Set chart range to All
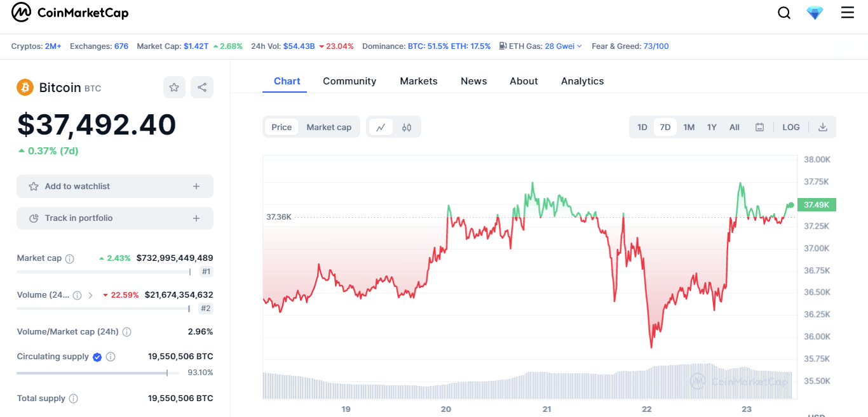This screenshot has height=417, width=868. tap(735, 127)
